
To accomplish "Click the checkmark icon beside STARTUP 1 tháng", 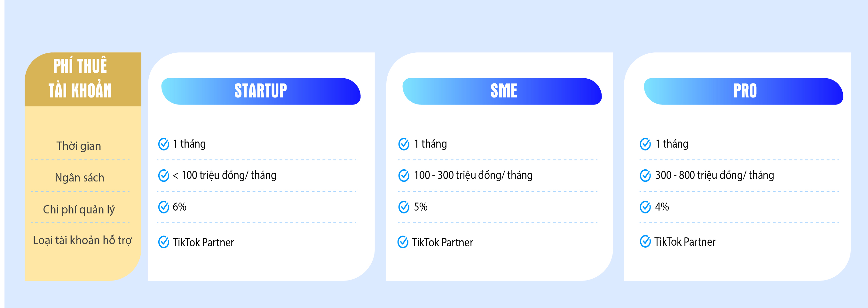I will coord(164,144).
